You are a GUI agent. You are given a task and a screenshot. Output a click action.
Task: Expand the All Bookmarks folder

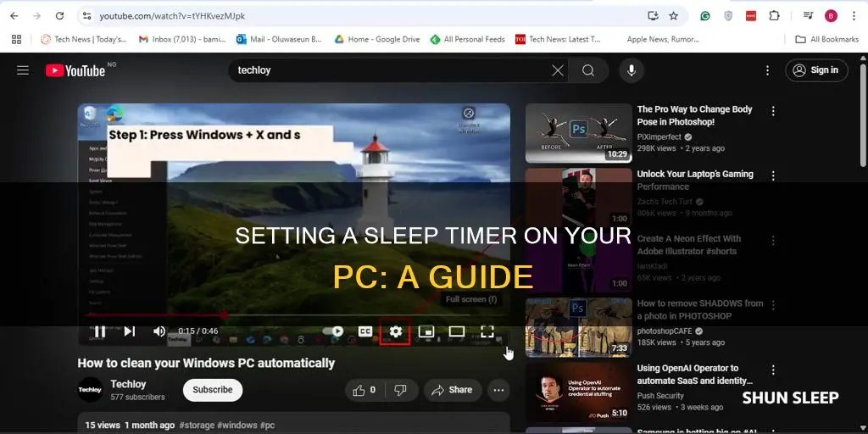pyautogui.click(x=826, y=39)
